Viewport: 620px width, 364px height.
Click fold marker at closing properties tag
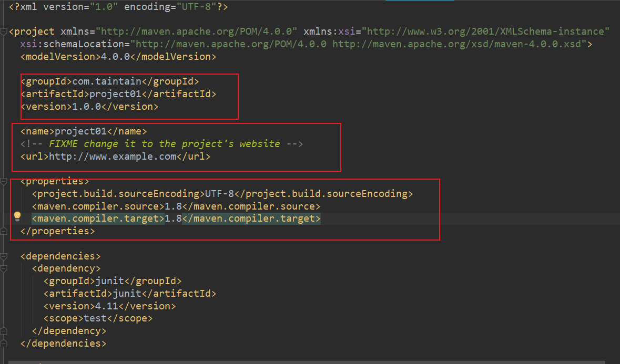pyautogui.click(x=4, y=231)
